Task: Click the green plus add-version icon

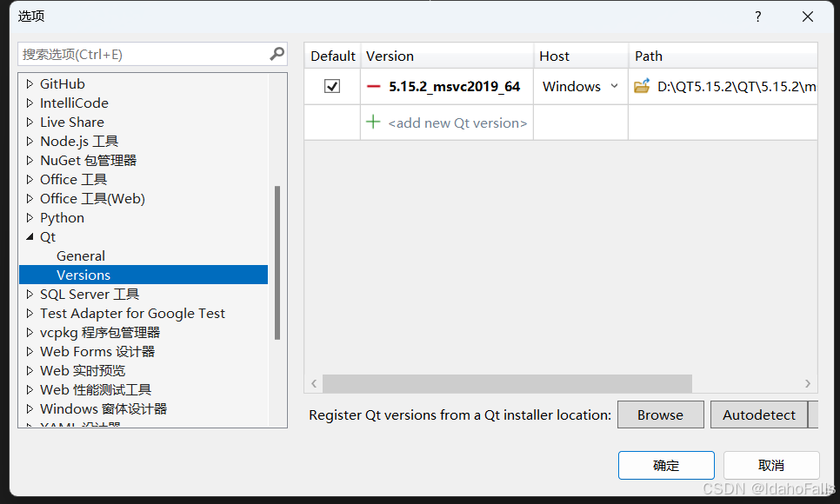Action: click(x=373, y=123)
